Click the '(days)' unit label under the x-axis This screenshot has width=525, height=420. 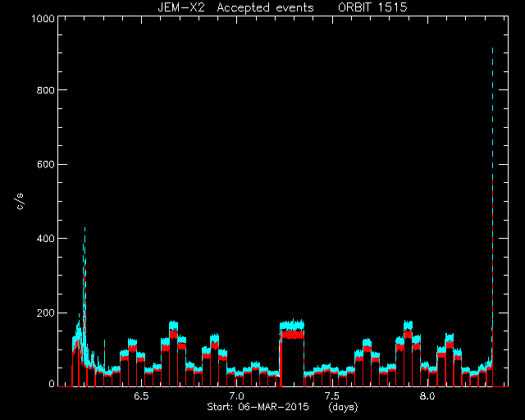pos(343,407)
